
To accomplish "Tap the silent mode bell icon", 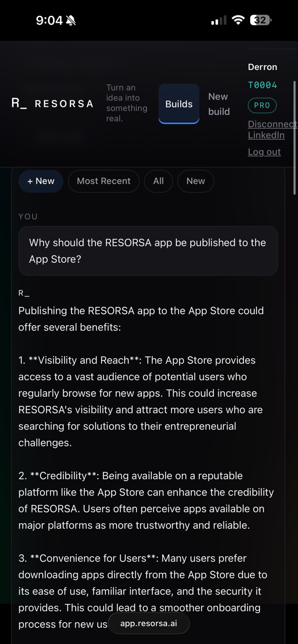I will (71, 20).
